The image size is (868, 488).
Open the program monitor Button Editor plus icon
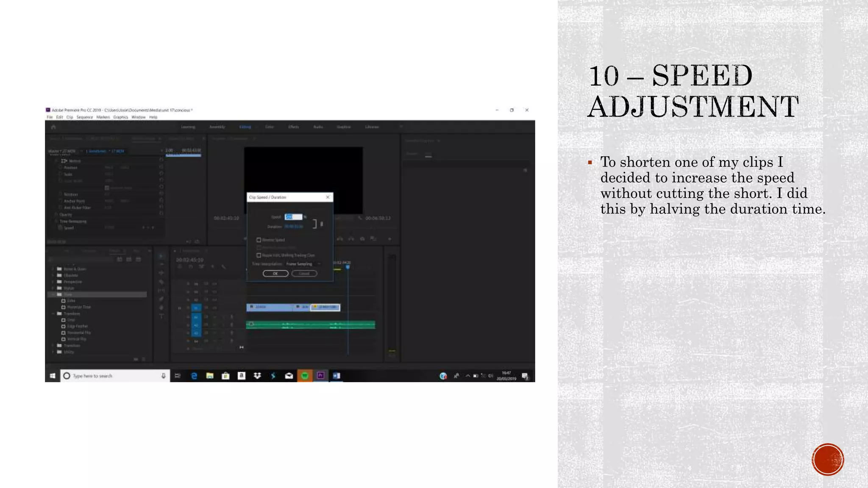(x=389, y=239)
